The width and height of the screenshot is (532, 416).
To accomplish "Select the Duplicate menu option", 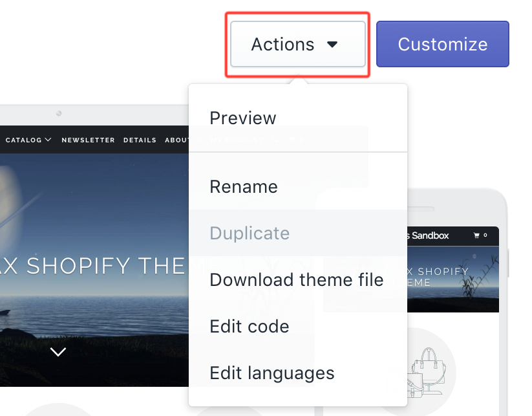I will click(250, 234).
